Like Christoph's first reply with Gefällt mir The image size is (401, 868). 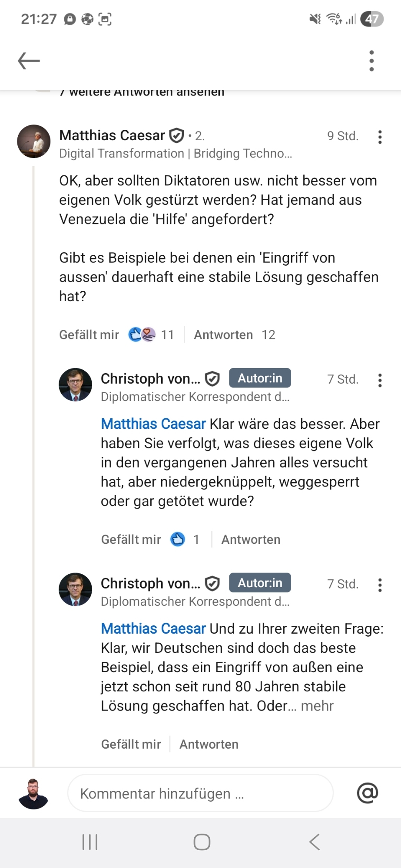click(x=131, y=539)
